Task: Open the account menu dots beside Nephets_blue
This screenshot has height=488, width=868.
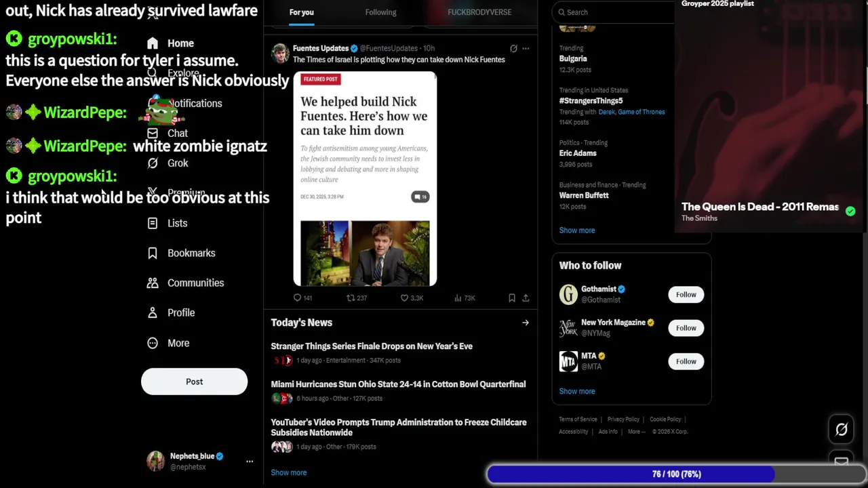Action: tap(250, 461)
